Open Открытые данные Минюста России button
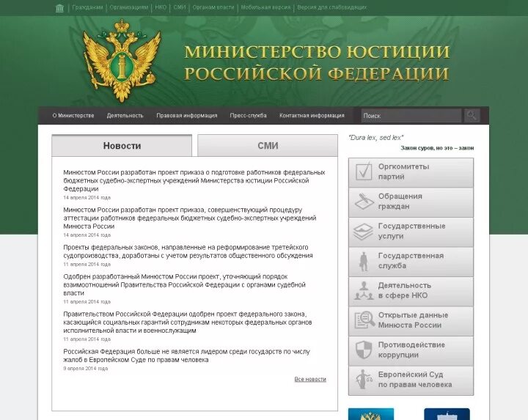Screen dimensions: 528x420 point(411,321)
